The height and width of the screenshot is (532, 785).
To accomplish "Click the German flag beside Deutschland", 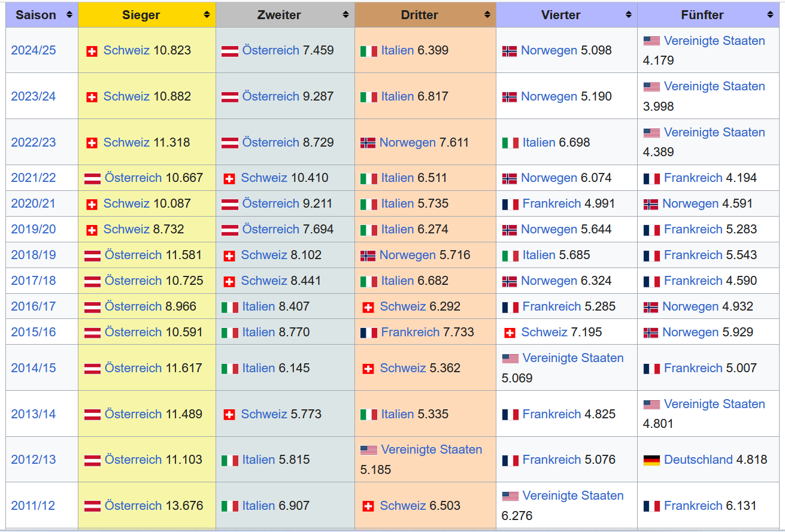I will coord(651,460).
